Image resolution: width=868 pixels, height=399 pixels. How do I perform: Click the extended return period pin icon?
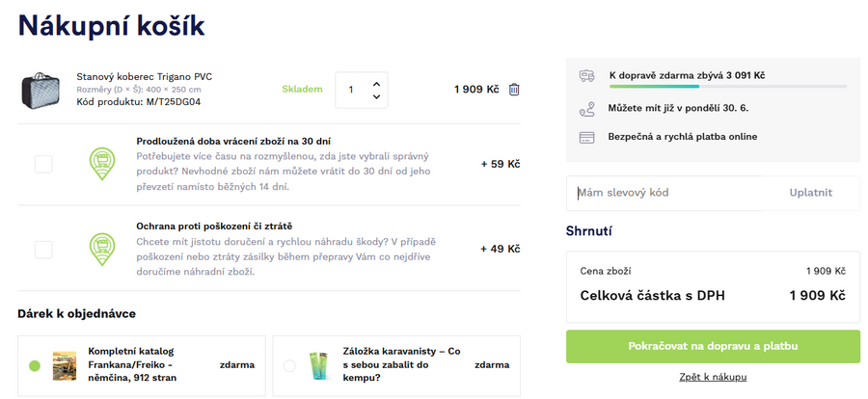click(x=99, y=164)
